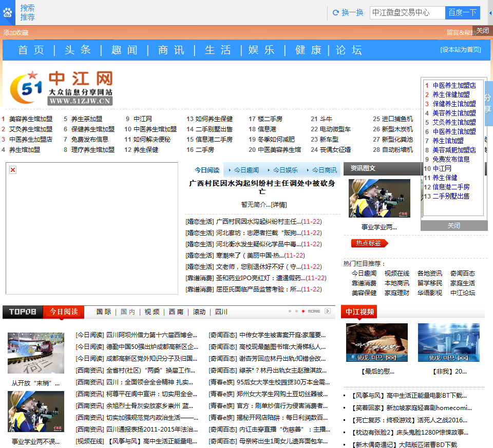The image size is (493, 448).
Task: Close the orange banner via 关闭
Action: (x=483, y=30)
